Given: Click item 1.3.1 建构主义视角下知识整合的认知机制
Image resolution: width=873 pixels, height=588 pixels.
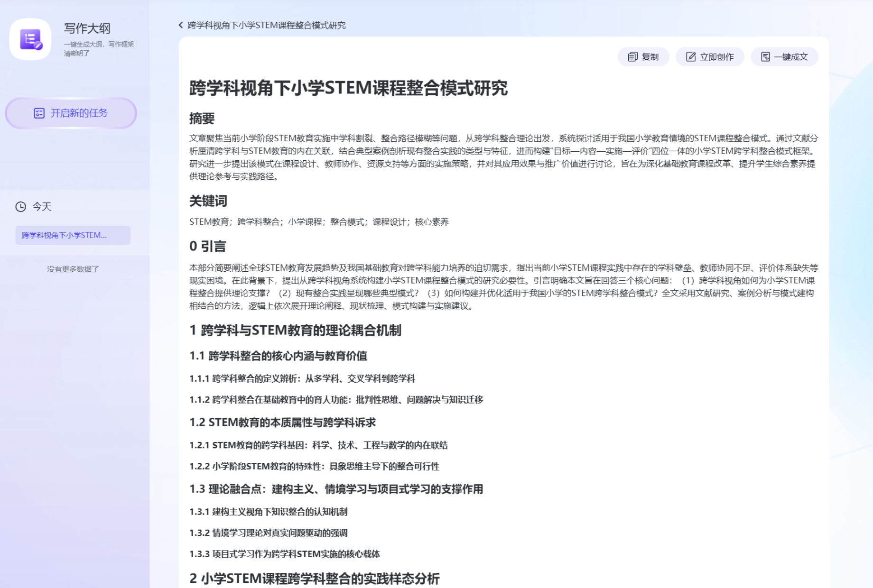Looking at the screenshot, I should (x=269, y=512).
